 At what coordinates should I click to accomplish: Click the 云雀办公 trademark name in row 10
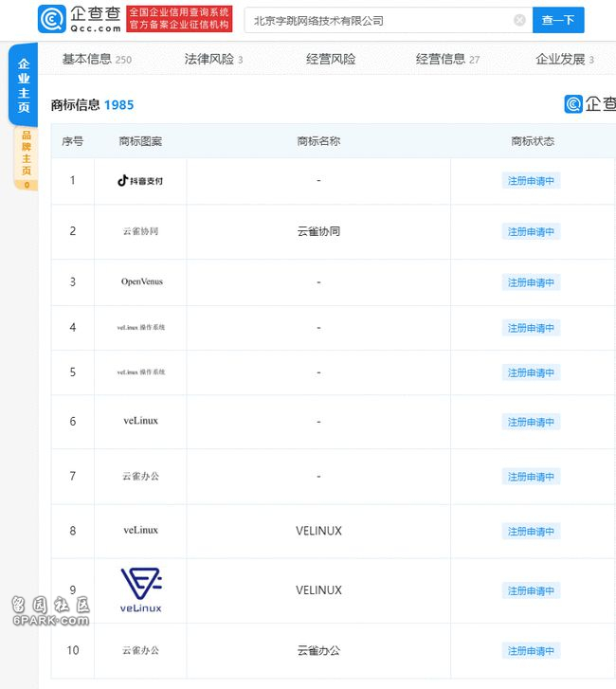pos(318,650)
